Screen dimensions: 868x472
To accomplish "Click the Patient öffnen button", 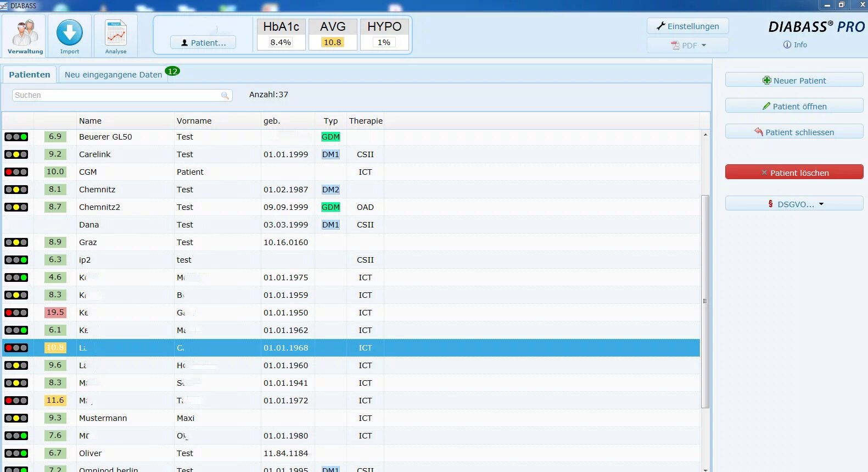I will tap(794, 106).
